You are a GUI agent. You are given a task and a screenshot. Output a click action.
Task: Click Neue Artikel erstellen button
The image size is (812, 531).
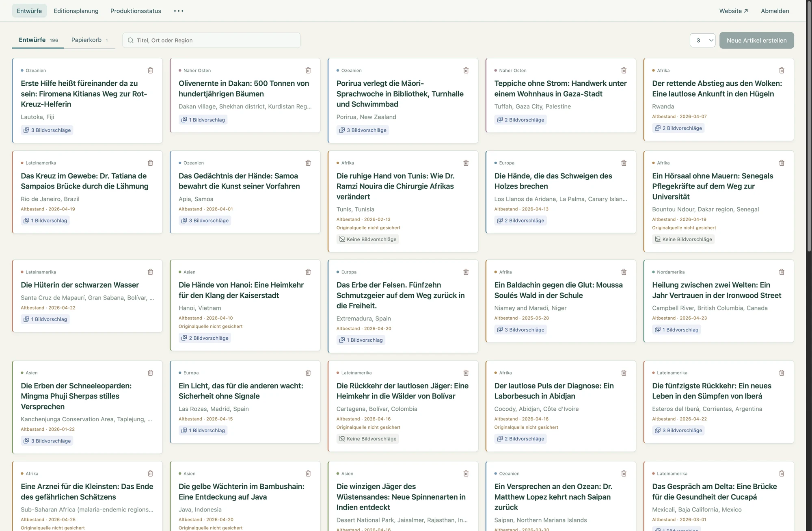(757, 40)
